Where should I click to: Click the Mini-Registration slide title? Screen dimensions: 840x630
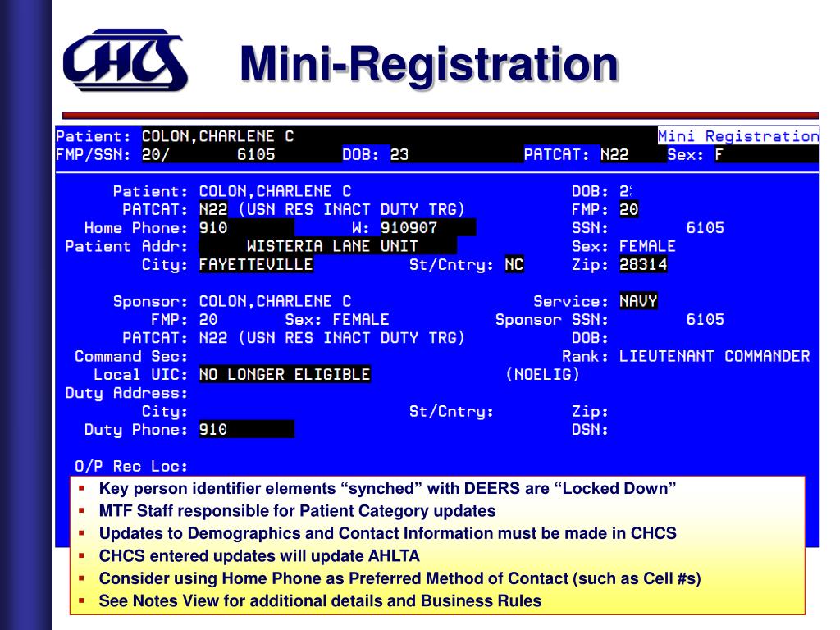430,64
